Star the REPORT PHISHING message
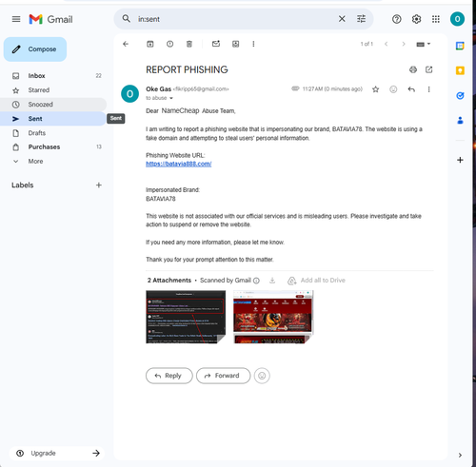Screen dimensions: 476x467 tap(376, 89)
